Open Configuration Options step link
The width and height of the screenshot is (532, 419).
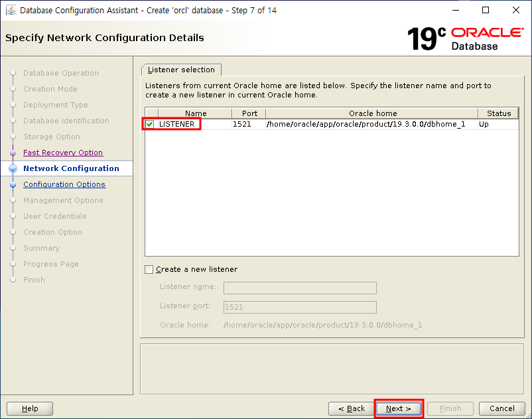point(64,184)
